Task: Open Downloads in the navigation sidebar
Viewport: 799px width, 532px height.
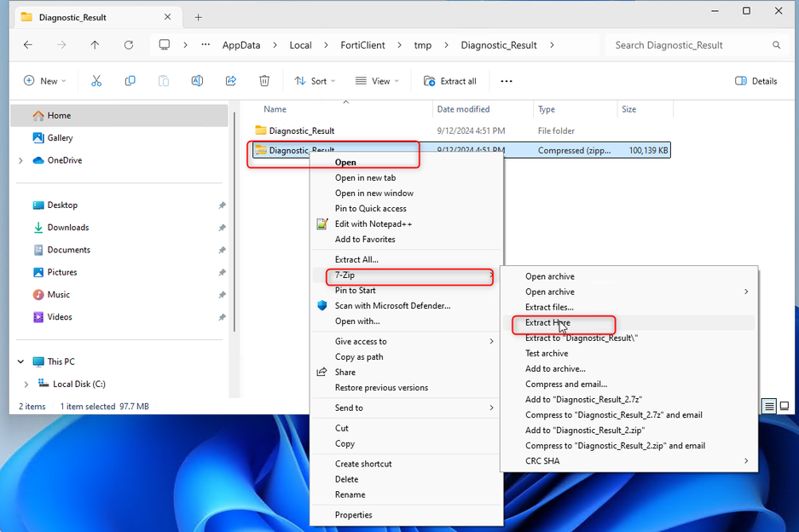Action: pyautogui.click(x=67, y=228)
